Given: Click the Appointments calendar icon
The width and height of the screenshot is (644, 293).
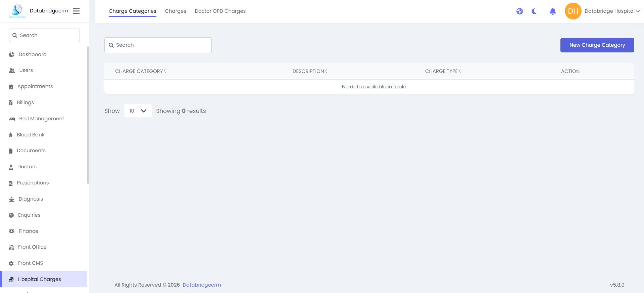Looking at the screenshot, I should 11,87.
